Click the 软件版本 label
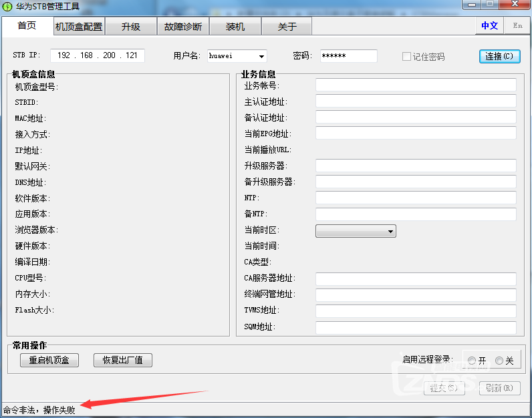The height and width of the screenshot is (418, 532). [33, 198]
